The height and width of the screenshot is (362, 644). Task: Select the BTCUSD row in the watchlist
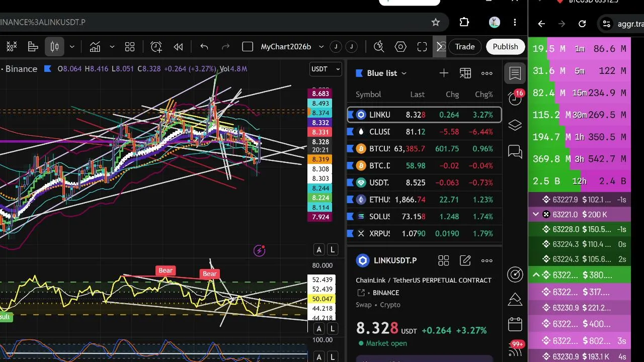pos(425,149)
